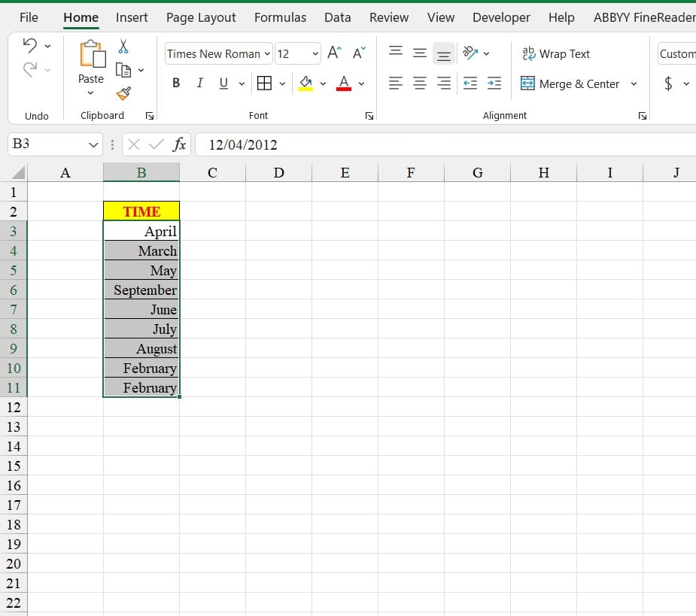Image resolution: width=696 pixels, height=616 pixels.
Task: Open the Developer ribbon tab
Action: [501, 17]
